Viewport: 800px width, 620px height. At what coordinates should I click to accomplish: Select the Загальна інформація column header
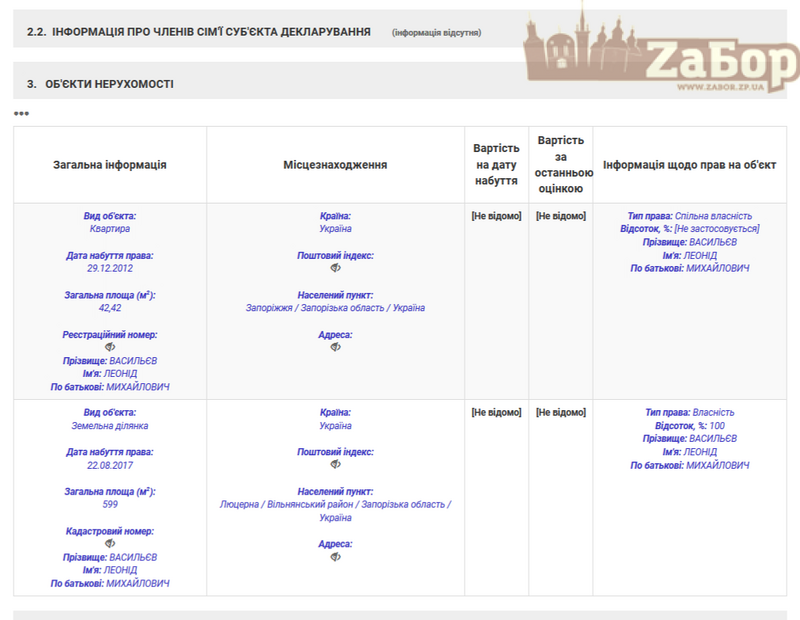point(110,165)
